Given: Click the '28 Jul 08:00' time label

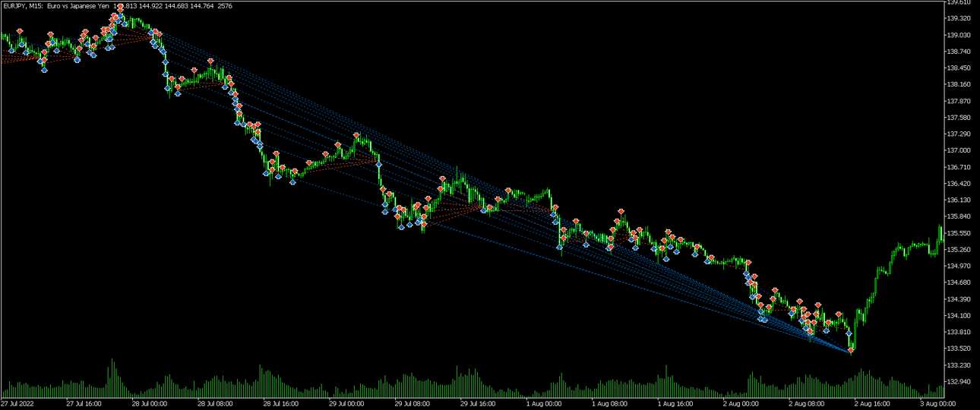Looking at the screenshot, I should pyautogui.click(x=215, y=404).
